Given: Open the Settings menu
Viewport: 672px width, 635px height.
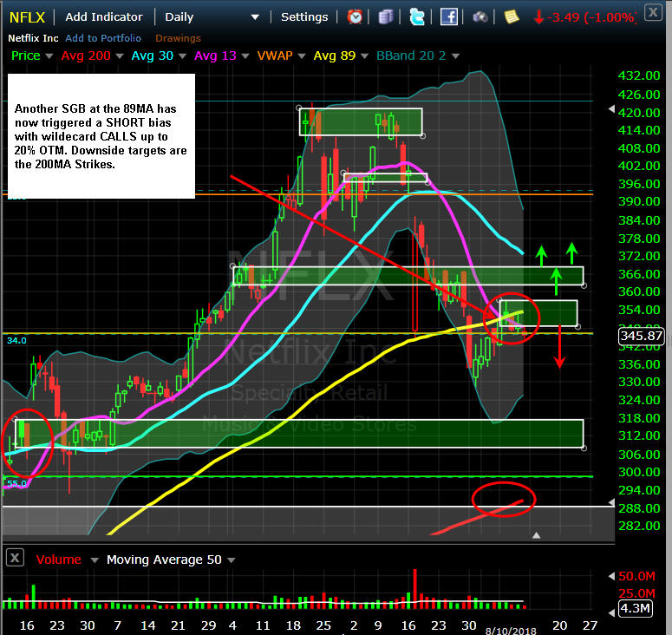Looking at the screenshot, I should 304,16.
